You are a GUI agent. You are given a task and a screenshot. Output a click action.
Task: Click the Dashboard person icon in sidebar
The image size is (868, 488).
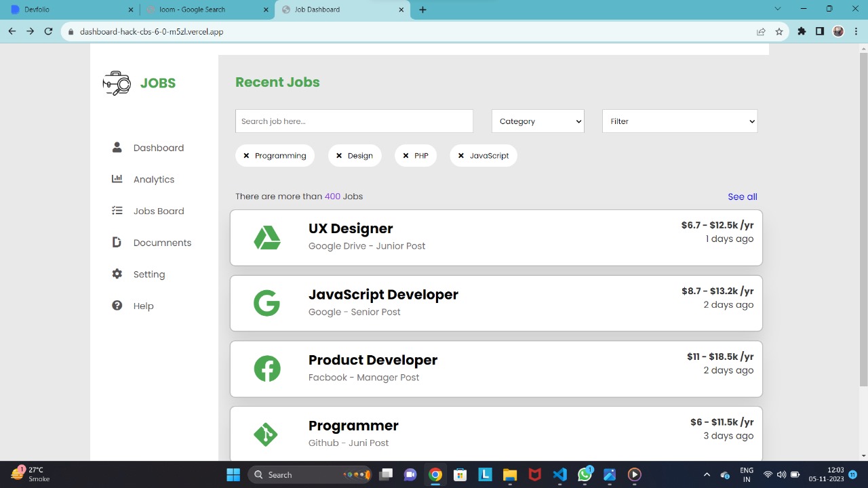click(117, 147)
